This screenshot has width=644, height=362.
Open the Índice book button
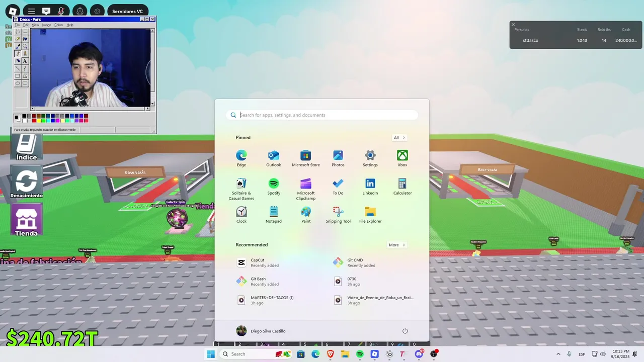coord(26,146)
